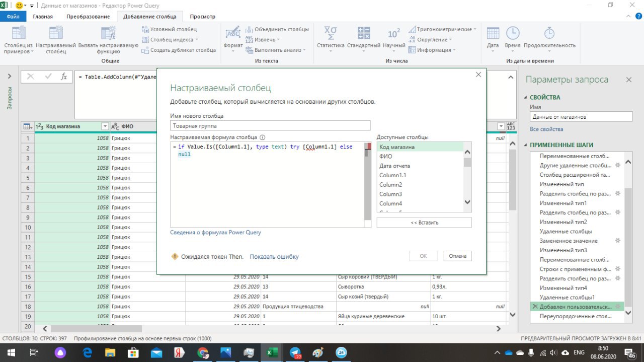Click the Условный столбец command

point(170,29)
